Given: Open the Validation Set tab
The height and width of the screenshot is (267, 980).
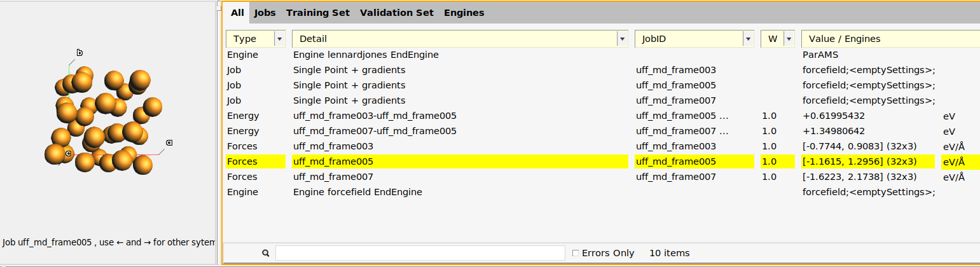Looking at the screenshot, I should tap(396, 13).
